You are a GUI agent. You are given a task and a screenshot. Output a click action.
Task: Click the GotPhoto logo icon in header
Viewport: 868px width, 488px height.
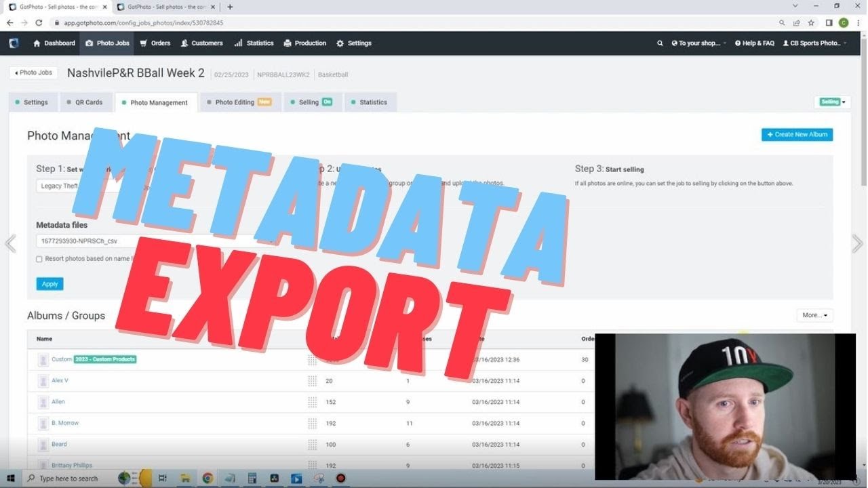coord(14,43)
